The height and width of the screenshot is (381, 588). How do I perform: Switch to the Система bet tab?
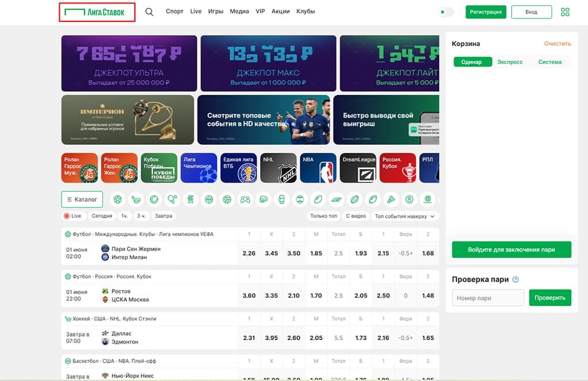(550, 62)
